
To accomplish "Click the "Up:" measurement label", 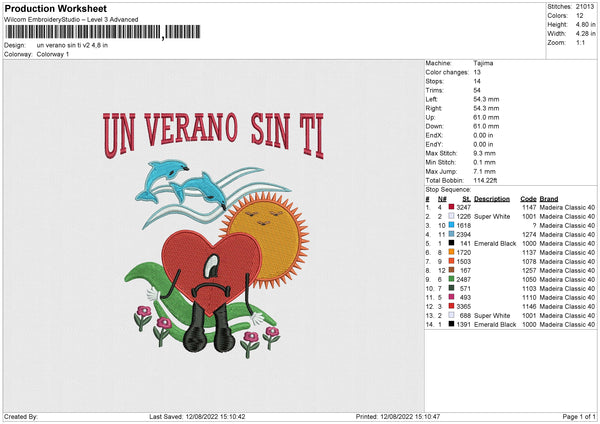I will (430, 117).
